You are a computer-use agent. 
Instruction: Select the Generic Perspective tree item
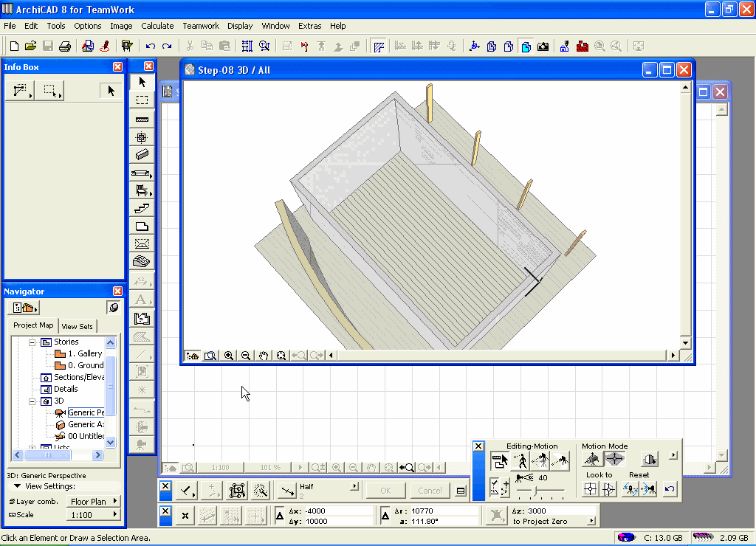[86, 412]
